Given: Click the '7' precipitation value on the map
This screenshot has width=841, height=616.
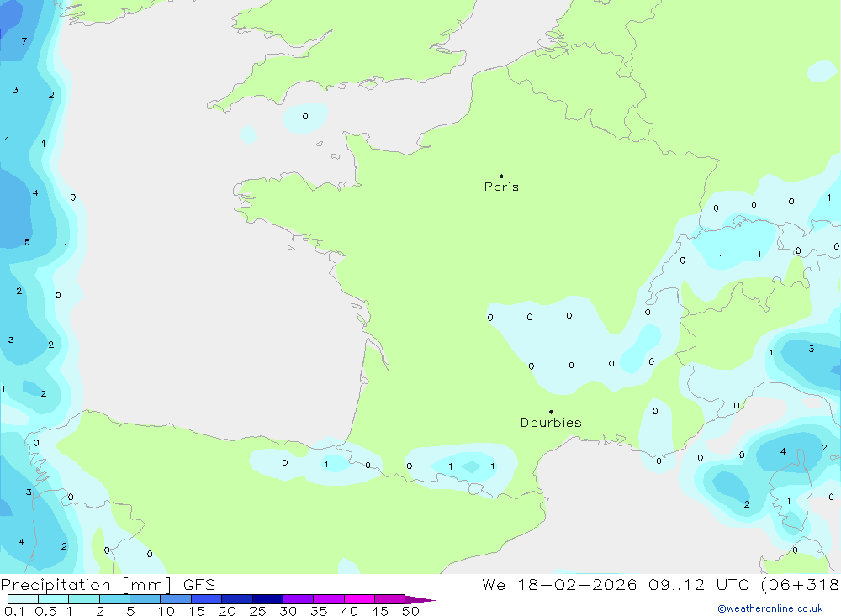Looking at the screenshot, I should coord(24,41).
